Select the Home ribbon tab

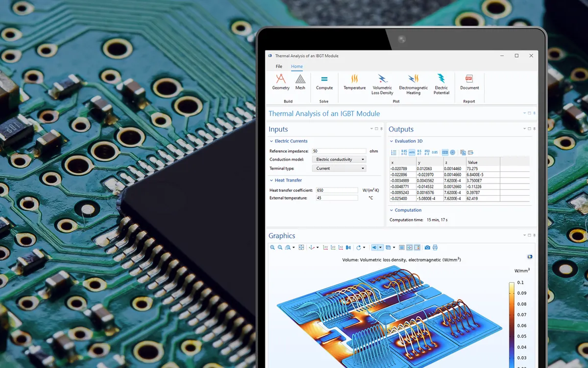(296, 67)
